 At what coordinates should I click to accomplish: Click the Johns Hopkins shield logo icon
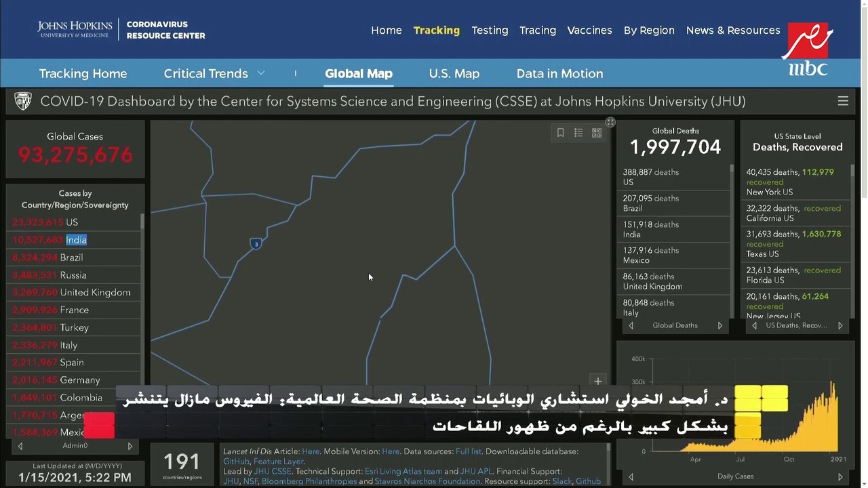click(23, 102)
